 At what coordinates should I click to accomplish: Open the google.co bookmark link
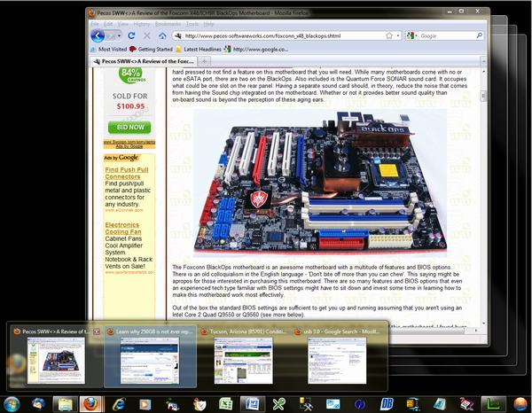point(256,49)
